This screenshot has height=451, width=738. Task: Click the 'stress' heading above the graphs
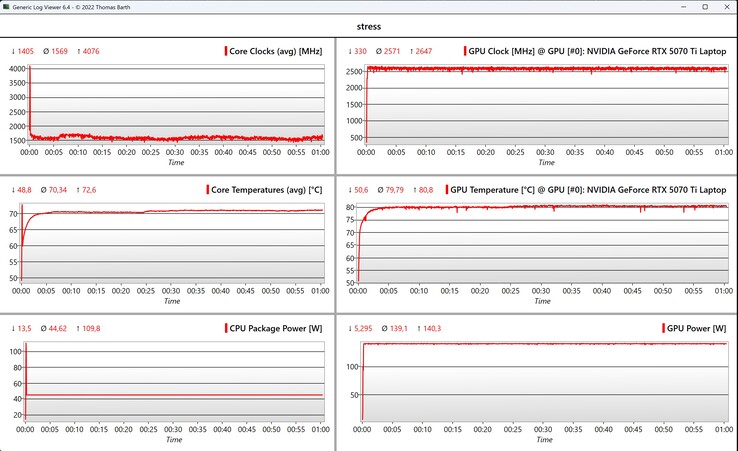[x=368, y=26]
